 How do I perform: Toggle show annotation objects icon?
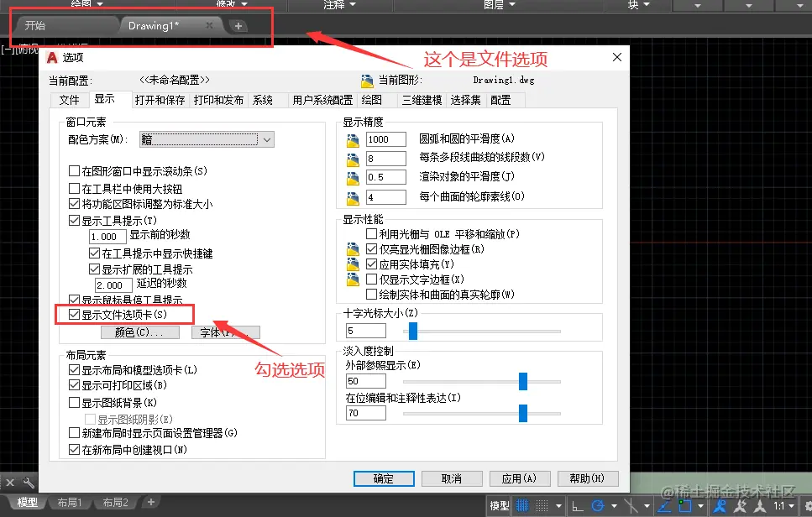click(720, 506)
